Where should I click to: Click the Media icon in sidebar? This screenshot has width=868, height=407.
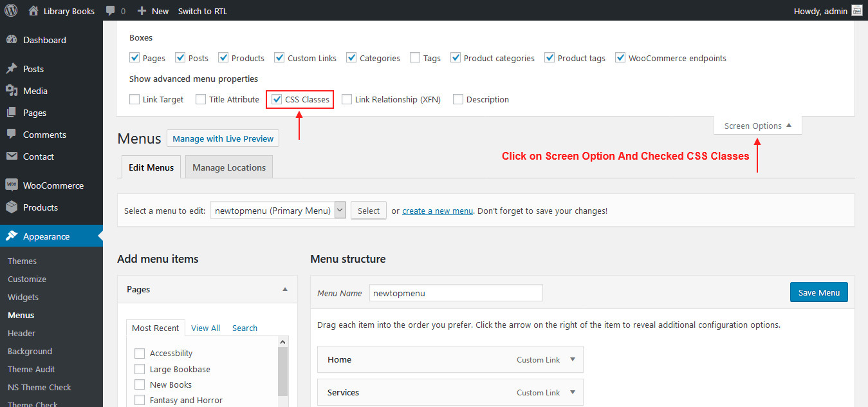(x=12, y=91)
